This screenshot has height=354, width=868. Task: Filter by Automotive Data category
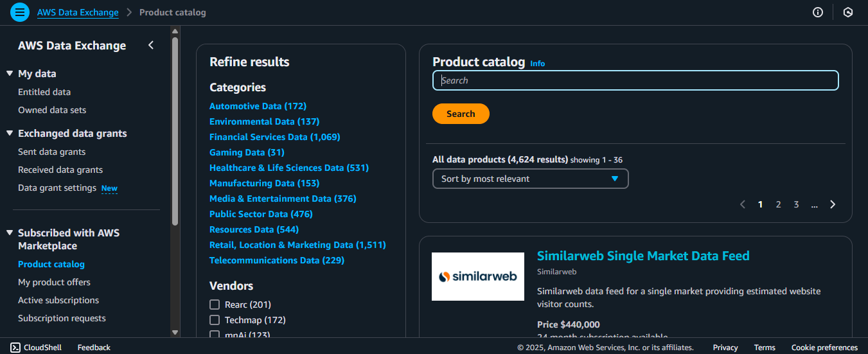(x=258, y=106)
